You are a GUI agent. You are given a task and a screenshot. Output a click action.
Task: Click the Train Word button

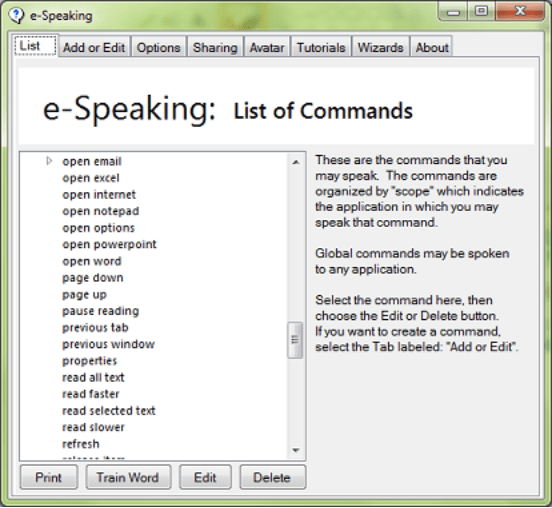click(128, 477)
